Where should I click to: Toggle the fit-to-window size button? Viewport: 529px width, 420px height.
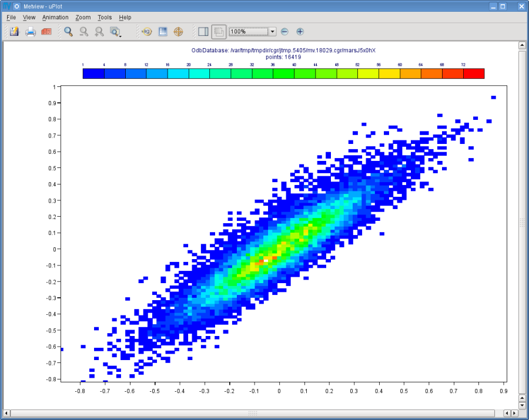[219, 32]
